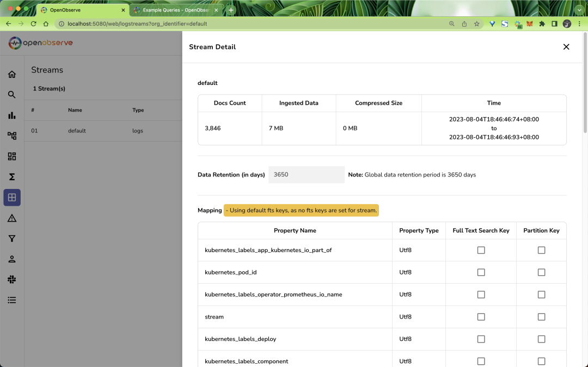588x367 pixels.
Task: Open the Dashboards icon in sidebar
Action: click(12, 156)
